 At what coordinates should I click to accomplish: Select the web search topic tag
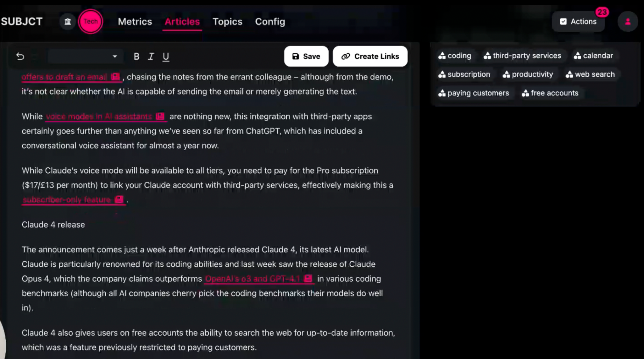[590, 74]
